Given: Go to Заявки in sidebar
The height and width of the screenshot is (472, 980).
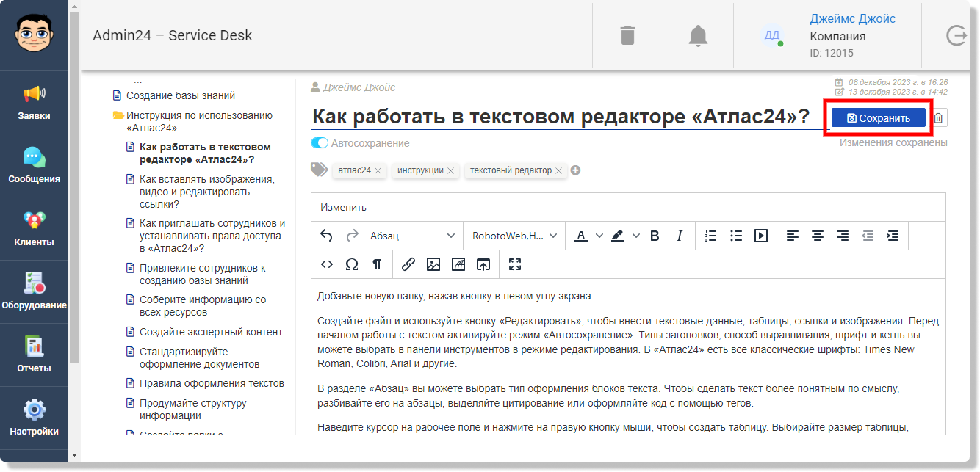Looking at the screenshot, I should pos(35,102).
